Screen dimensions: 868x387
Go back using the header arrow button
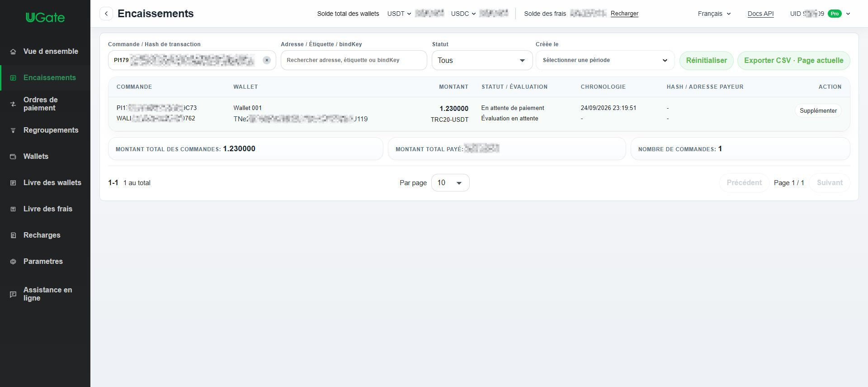(106, 14)
